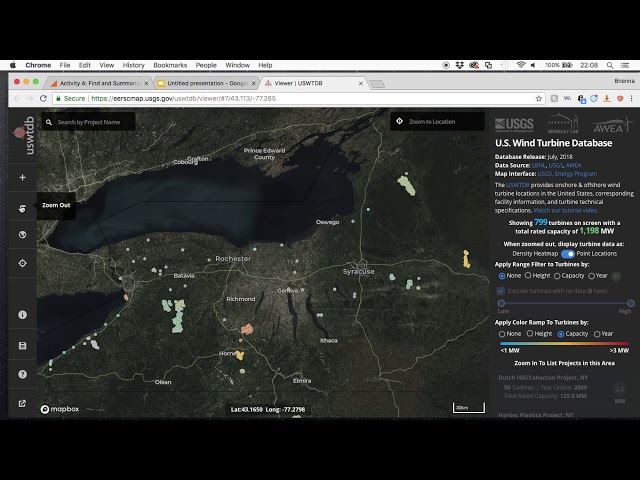Close the Viewer | USWTDB tab
Screen dimensions: 640x480
(x=361, y=83)
